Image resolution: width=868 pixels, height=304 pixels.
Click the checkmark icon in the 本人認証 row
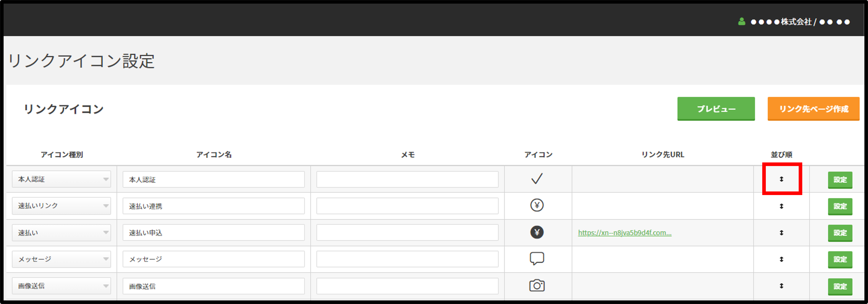click(x=538, y=179)
